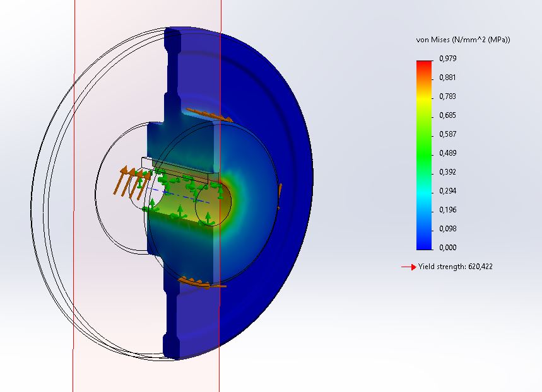Image resolution: width=542 pixels, height=392 pixels.
Task: Click the legend value 0,294
Action: coord(447,191)
